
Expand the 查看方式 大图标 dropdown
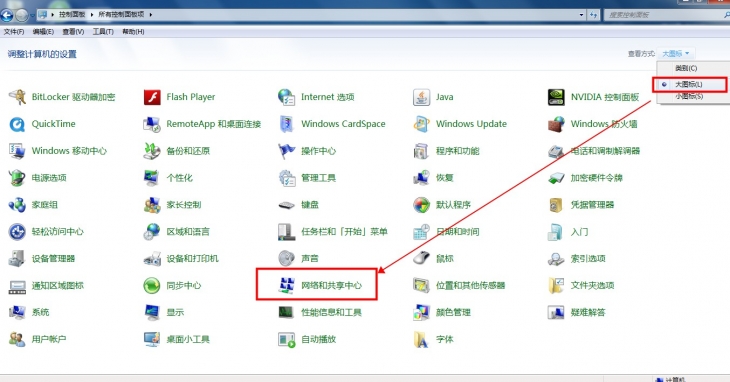pos(676,54)
